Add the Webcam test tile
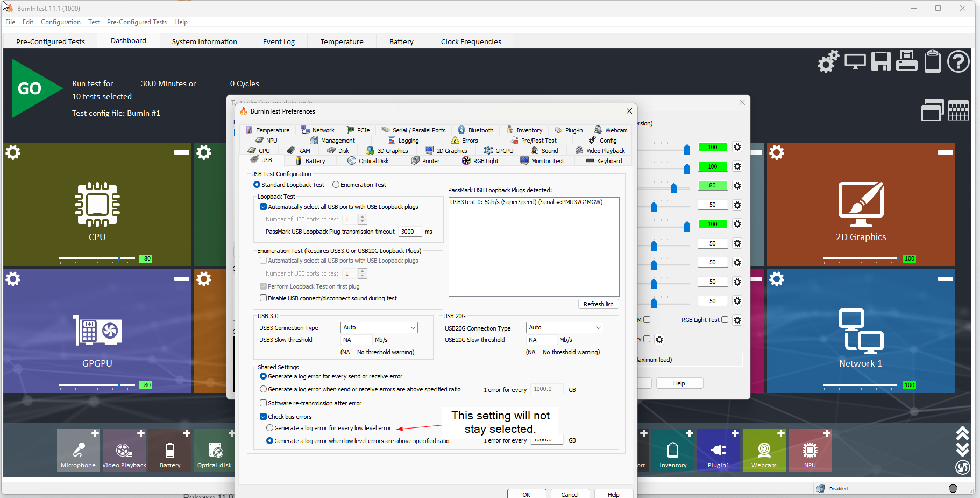The image size is (980, 498). click(x=781, y=433)
